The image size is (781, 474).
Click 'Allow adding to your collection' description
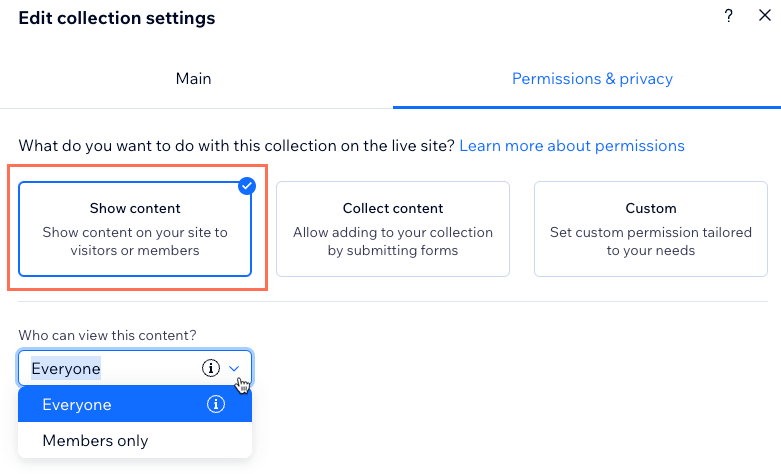coord(393,233)
